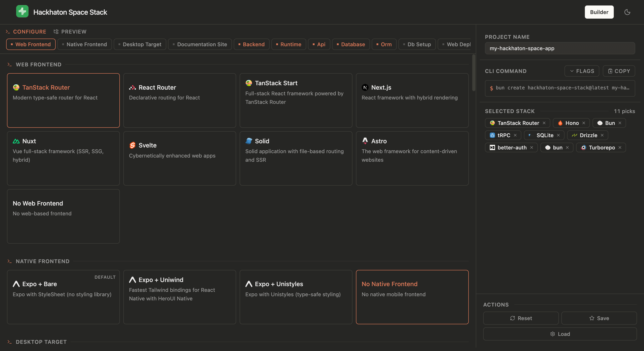Click the Next.js logo icon
The height and width of the screenshot is (351, 644).
(365, 87)
